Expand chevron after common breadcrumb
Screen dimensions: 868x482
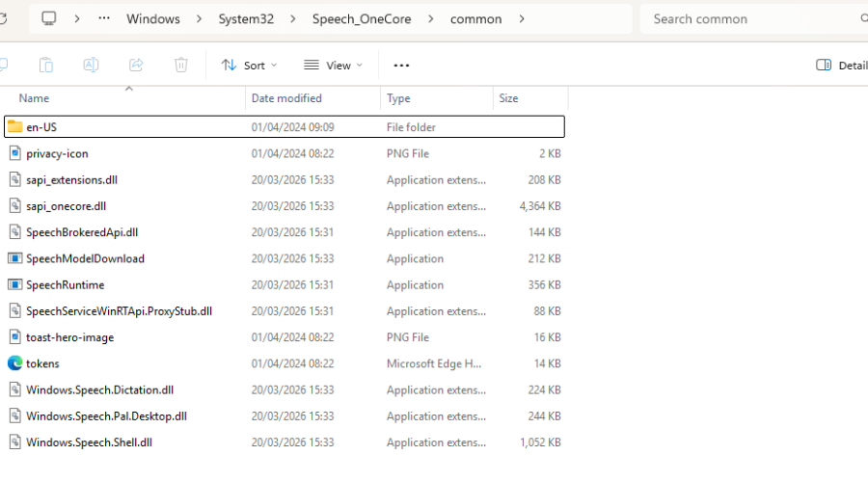point(522,19)
